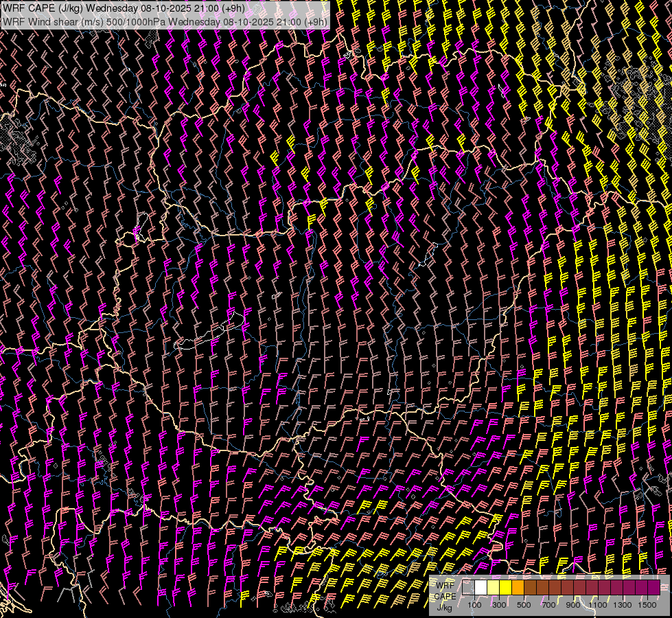672x618 pixels.
Task: Click the WRF Wind shear 500/1000hPa header line
Action: [x=165, y=21]
